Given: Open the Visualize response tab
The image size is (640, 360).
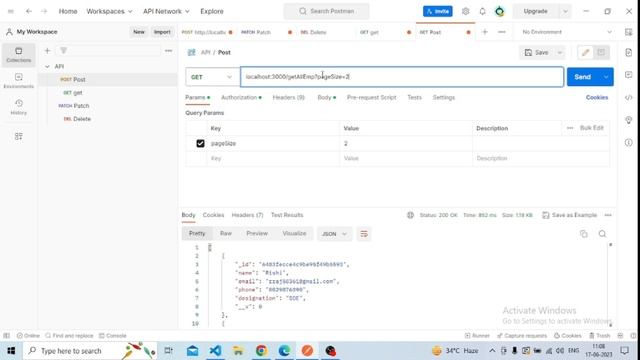Looking at the screenshot, I should coord(294,233).
